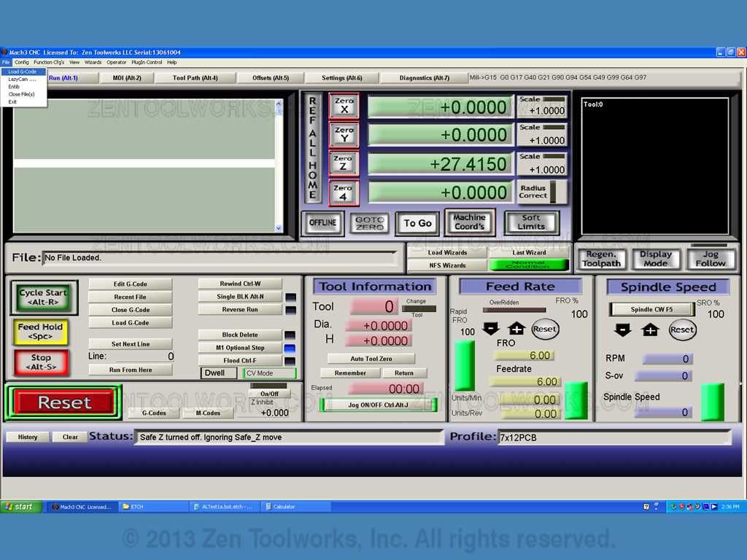
Task: Switch to Tool Path (Alt-4) tab
Action: point(196,77)
